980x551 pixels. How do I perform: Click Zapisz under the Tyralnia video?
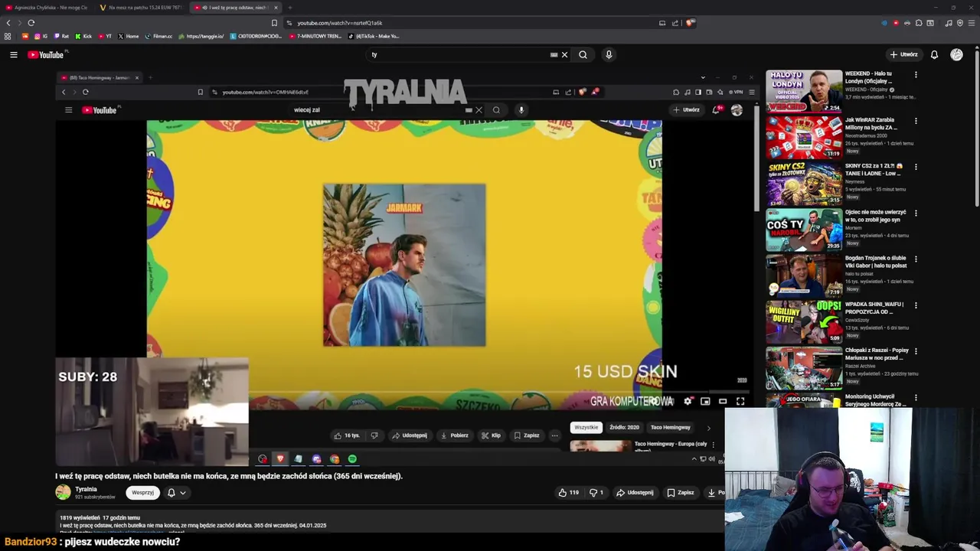681,493
